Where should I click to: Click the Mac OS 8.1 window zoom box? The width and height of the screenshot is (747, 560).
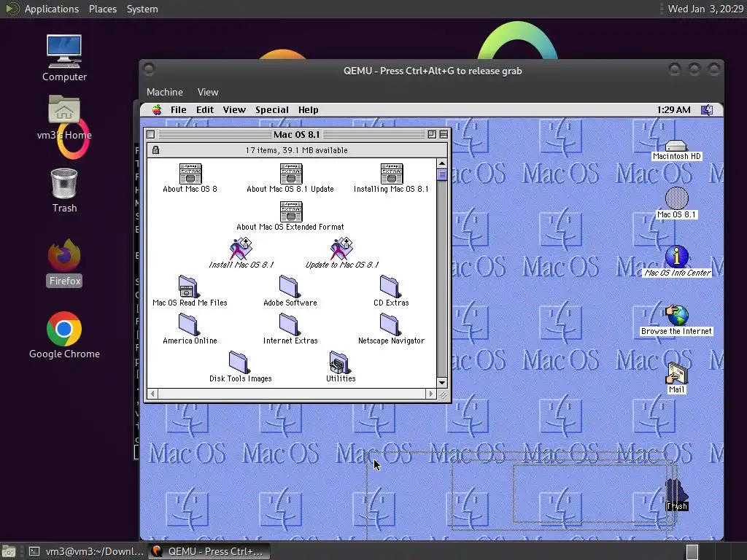432,134
